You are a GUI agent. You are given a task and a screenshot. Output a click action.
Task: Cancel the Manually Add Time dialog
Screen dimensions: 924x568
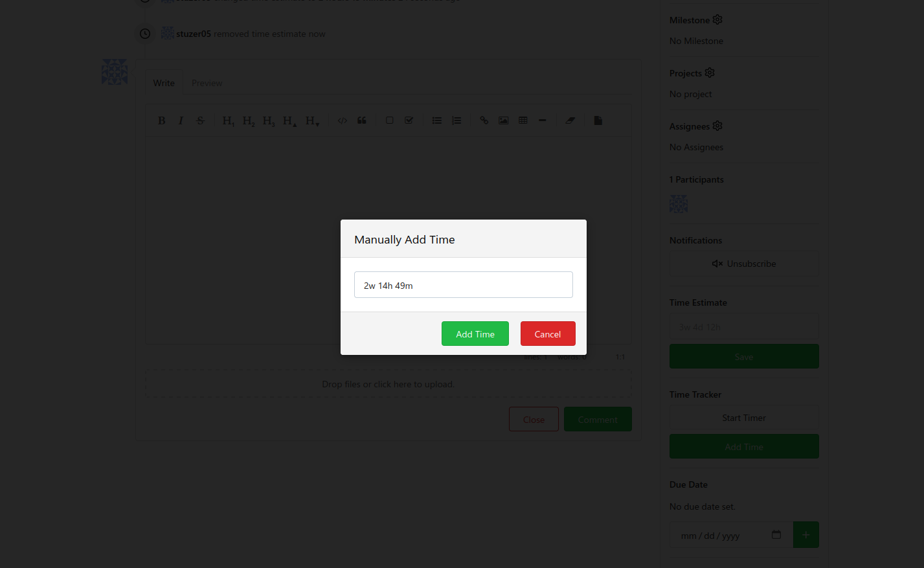[x=548, y=334]
